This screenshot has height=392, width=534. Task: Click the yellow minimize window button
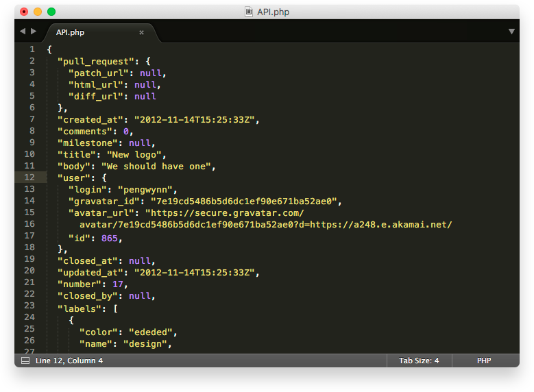[38, 12]
